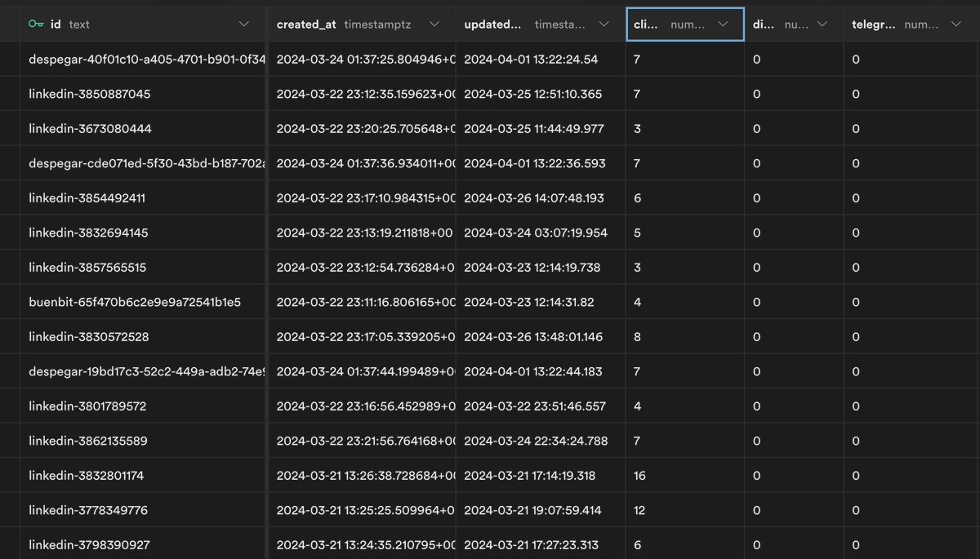Click updated cell 2024-03-21 19:07:59.414

click(541, 510)
